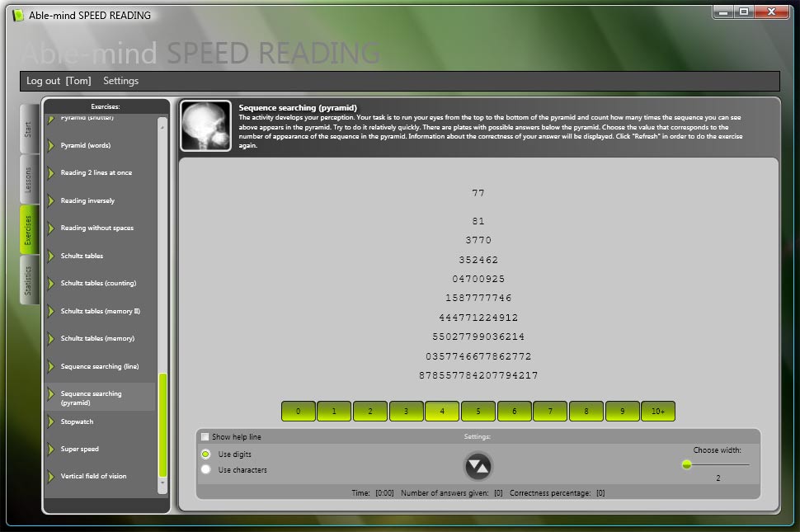Click the green arrow beside Schultz tables (counting)
Viewport: 800px width, 532px height.
coord(50,283)
